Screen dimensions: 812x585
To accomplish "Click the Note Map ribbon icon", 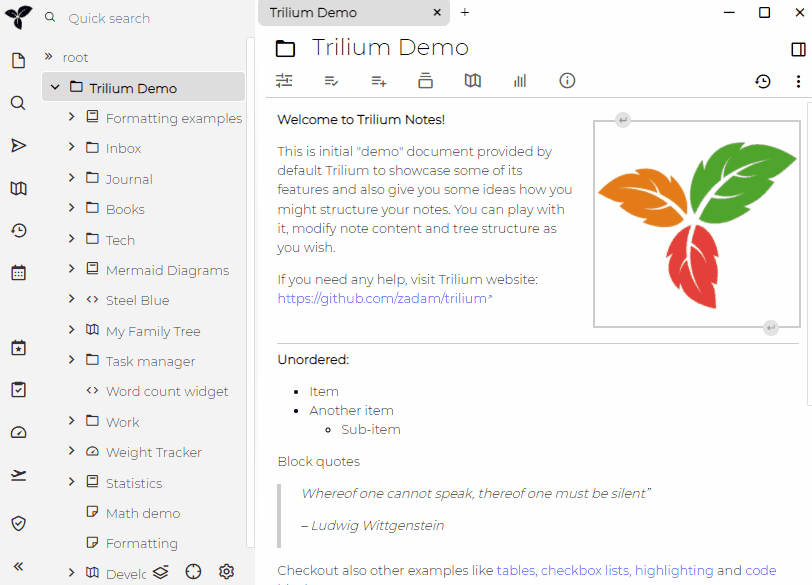I will [473, 81].
